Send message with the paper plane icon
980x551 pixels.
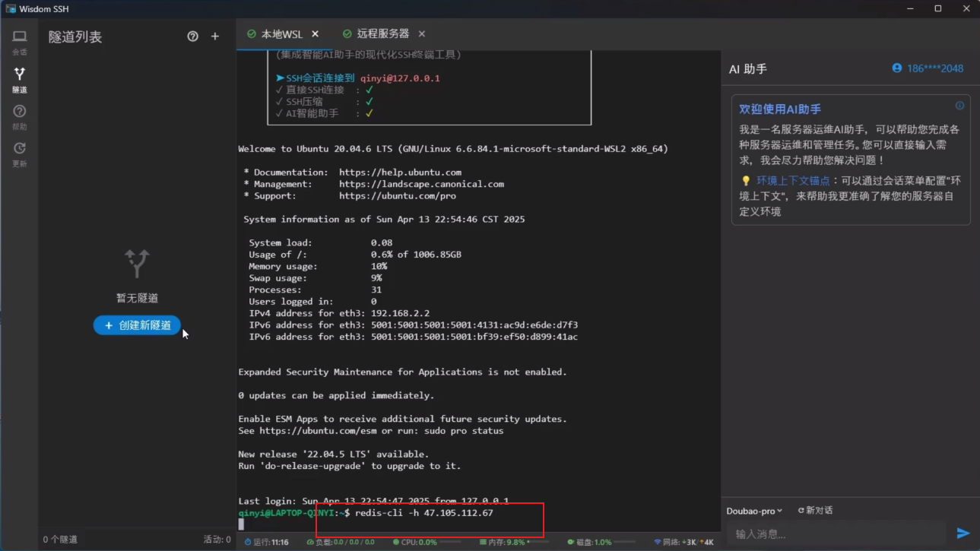(x=963, y=534)
